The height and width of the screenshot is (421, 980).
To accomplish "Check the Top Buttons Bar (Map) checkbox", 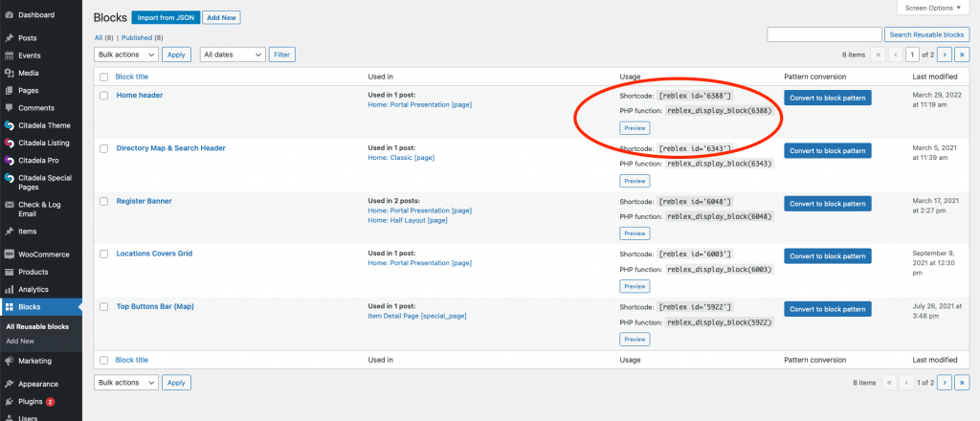I will pos(103,307).
